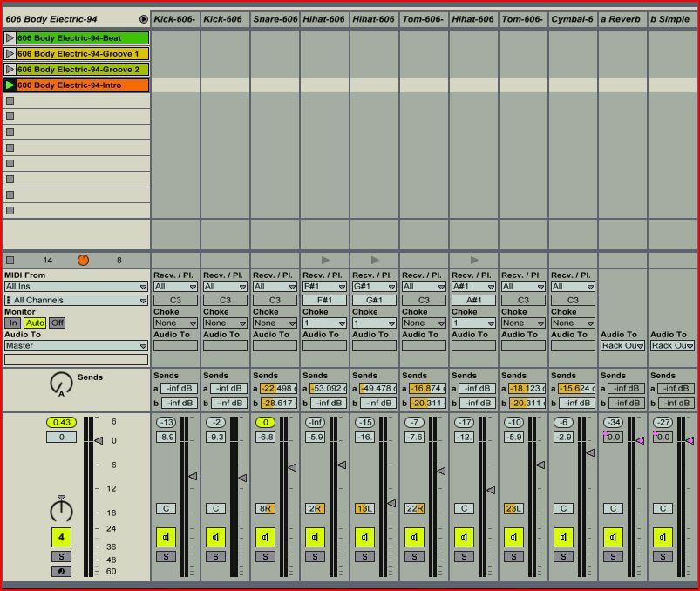Click the Cymbal-6 send a value -15.624
This screenshot has width=700, height=591.
[x=576, y=389]
